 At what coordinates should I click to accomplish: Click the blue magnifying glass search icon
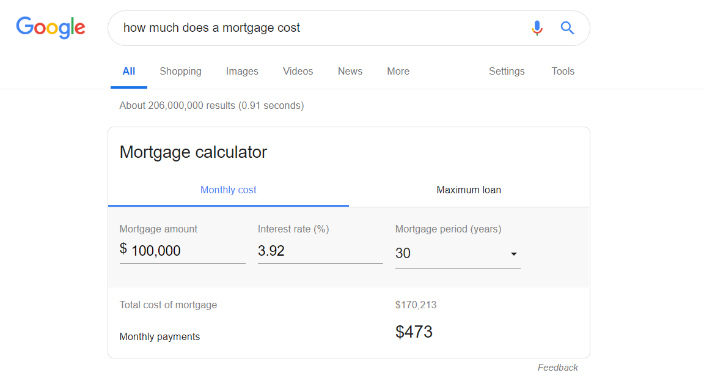tap(567, 28)
